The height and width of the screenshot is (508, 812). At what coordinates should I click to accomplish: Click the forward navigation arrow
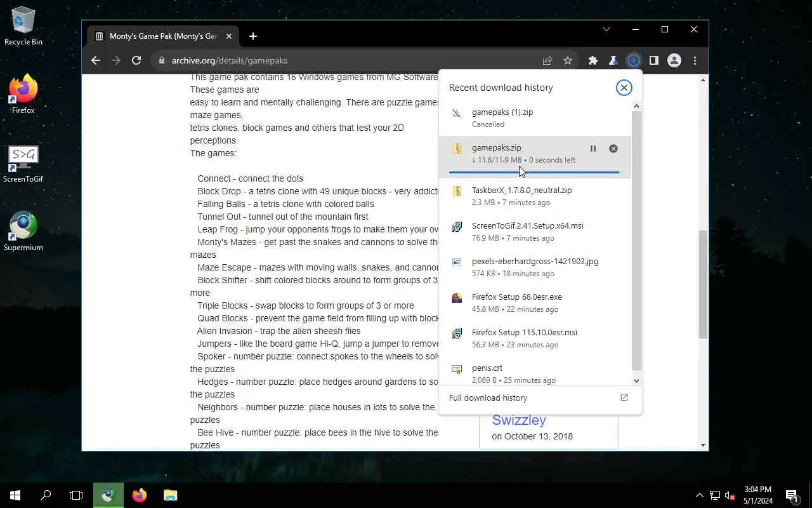(x=116, y=60)
